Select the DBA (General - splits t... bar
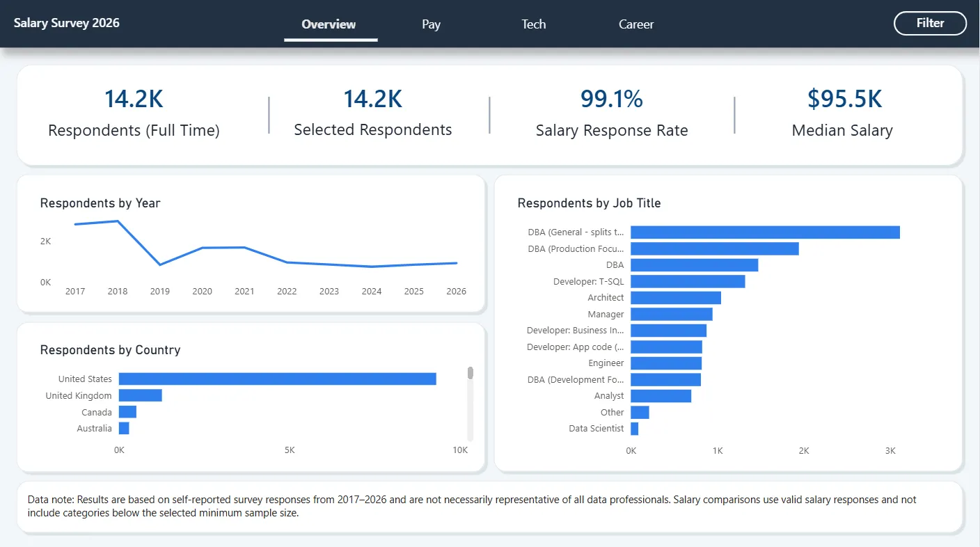 [x=766, y=232]
